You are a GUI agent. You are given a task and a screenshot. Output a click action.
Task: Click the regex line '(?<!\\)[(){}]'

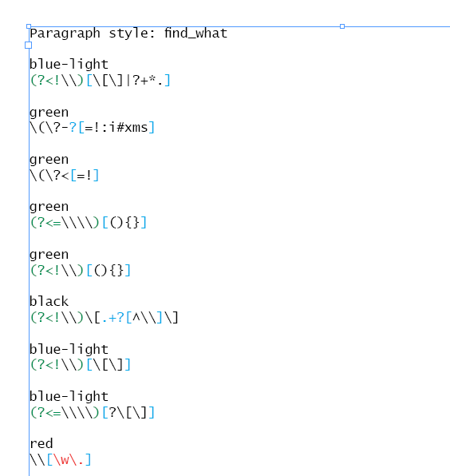tap(81, 271)
